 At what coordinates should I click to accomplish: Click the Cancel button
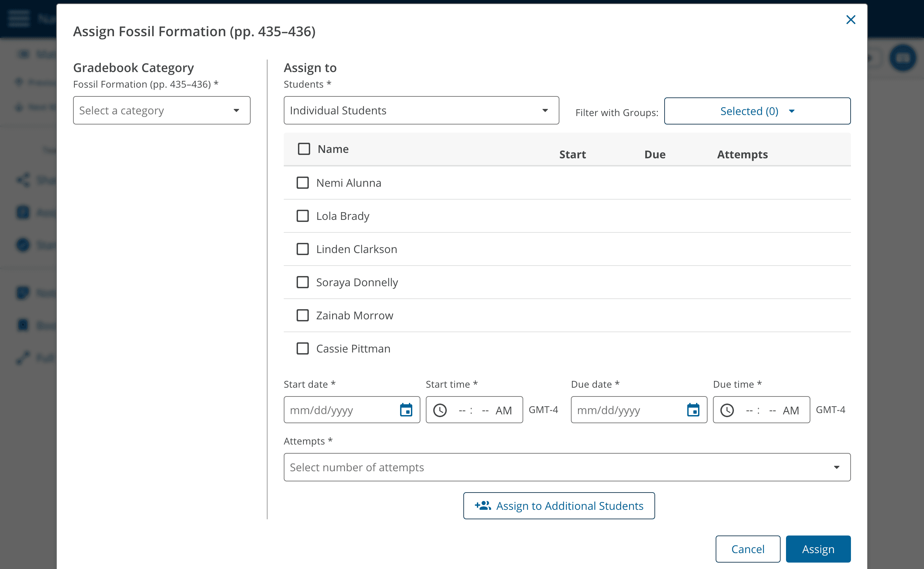coord(747,549)
